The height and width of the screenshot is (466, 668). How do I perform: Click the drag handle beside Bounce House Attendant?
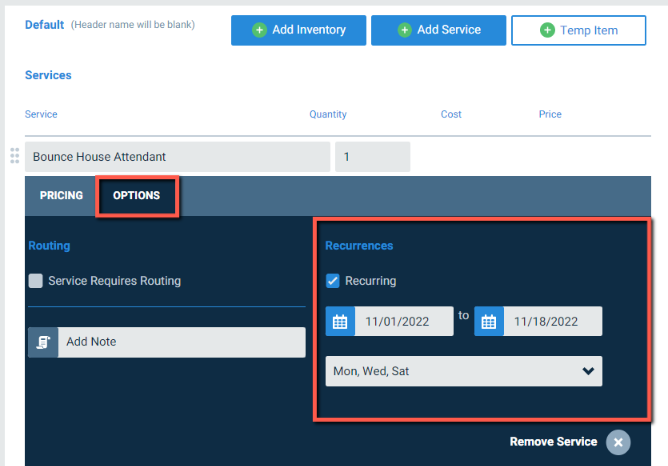15,156
